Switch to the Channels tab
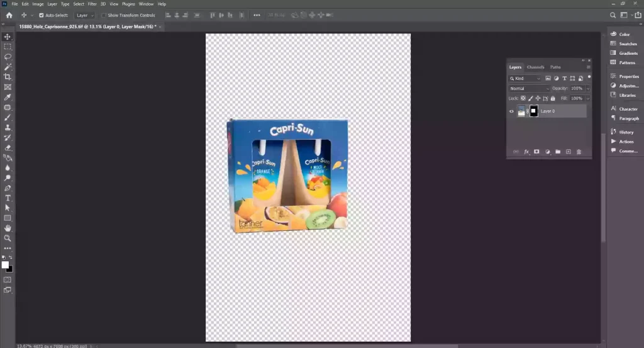The image size is (644, 348). tap(535, 67)
